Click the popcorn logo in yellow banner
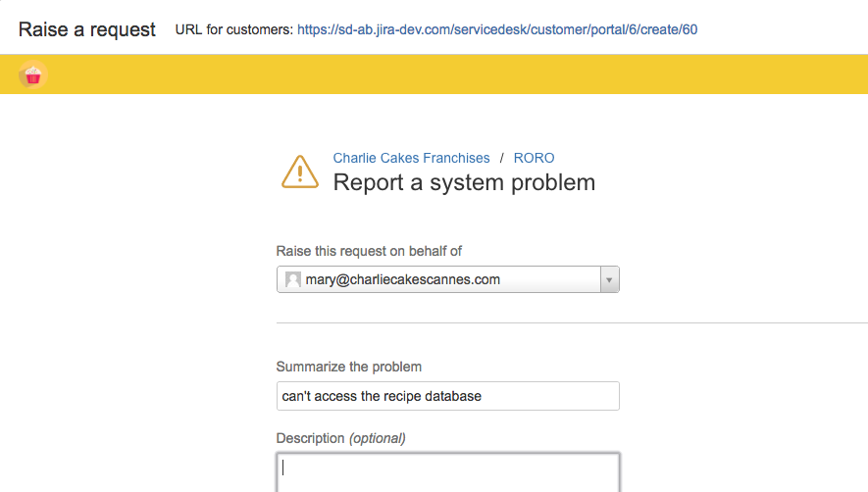 click(32, 74)
